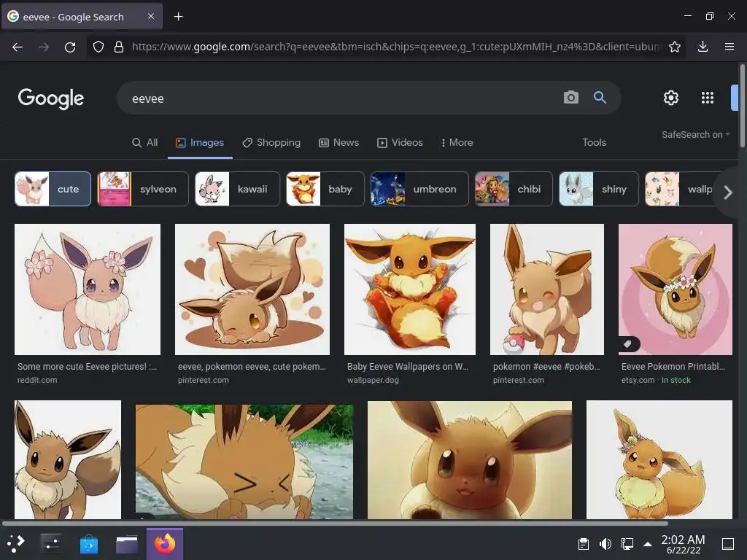The height and width of the screenshot is (560, 747).
Task: Select the kawaii filter chip
Action: [x=237, y=189]
